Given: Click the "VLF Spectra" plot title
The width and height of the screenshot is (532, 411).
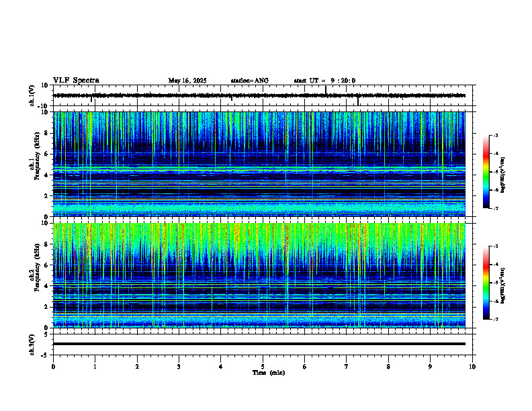Looking at the screenshot, I should (76, 80).
